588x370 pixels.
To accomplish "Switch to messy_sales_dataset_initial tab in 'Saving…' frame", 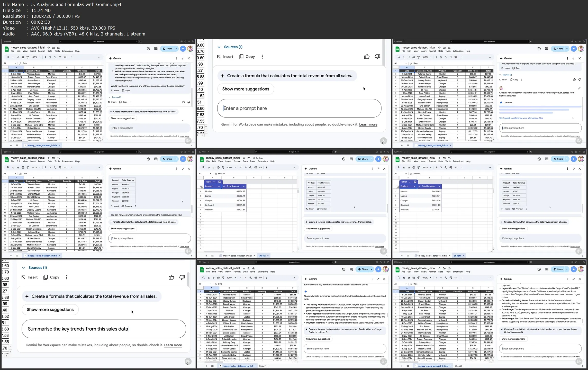I will tap(237, 256).
